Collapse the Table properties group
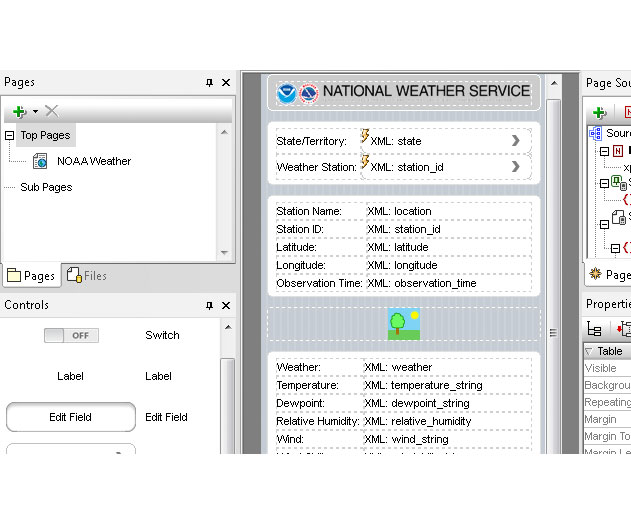 [589, 351]
